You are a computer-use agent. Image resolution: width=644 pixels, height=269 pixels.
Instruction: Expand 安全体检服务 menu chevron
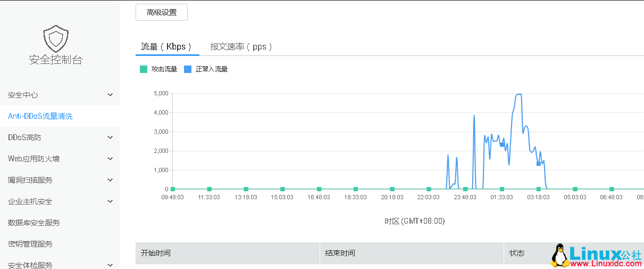110,265
